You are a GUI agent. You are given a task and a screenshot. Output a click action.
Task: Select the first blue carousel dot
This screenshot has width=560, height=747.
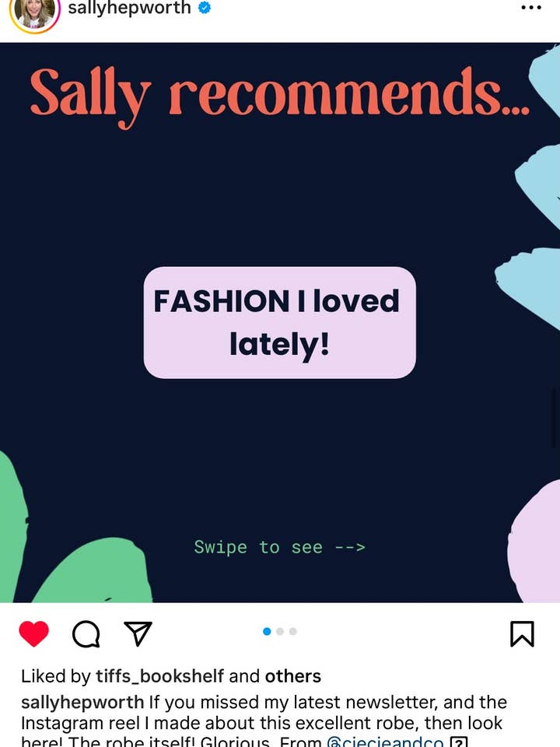267,631
